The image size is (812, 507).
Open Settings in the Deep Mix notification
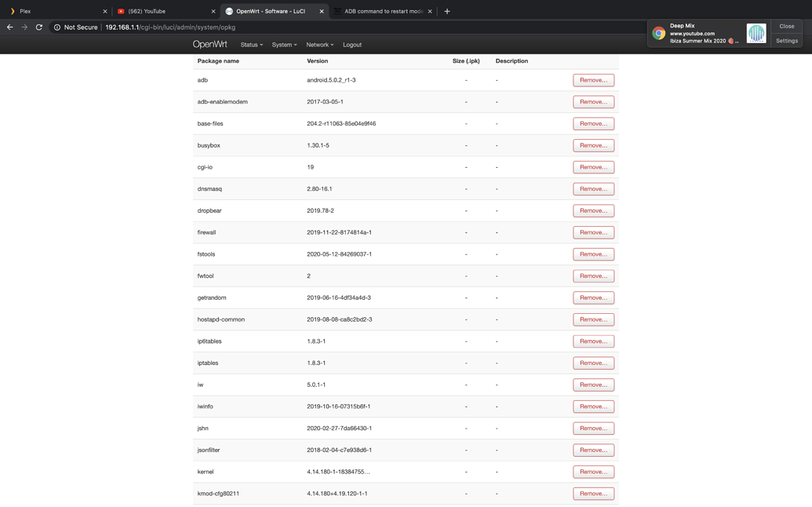(x=786, y=41)
